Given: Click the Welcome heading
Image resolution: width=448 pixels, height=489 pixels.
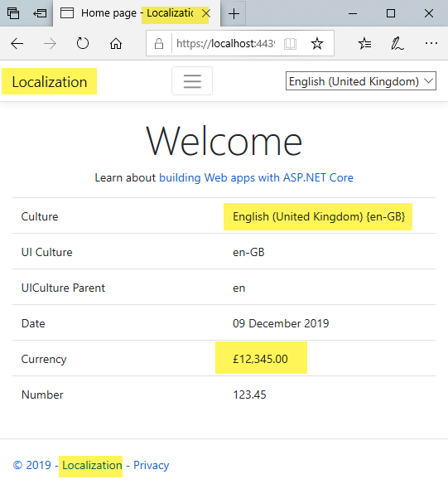Looking at the screenshot, I should [224, 140].
